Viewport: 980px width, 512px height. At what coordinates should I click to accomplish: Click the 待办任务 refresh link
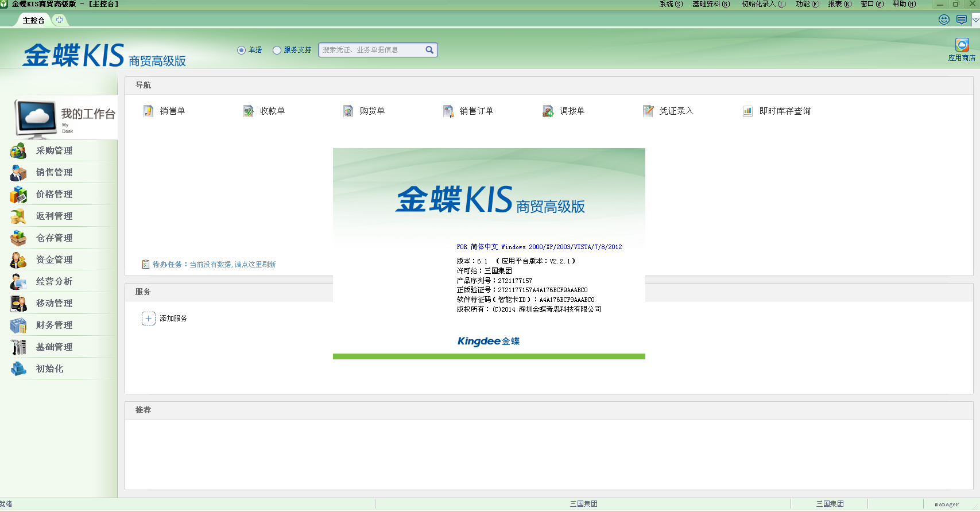pos(233,265)
